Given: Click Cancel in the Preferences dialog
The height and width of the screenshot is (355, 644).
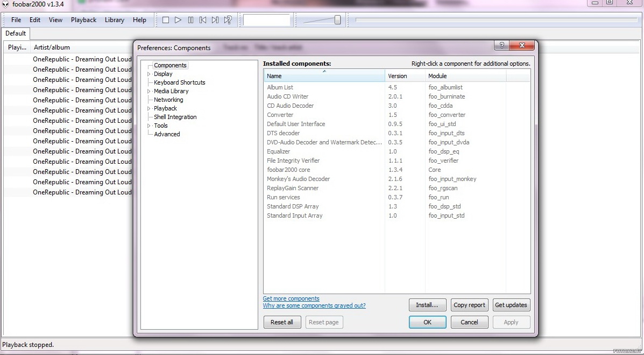Looking at the screenshot, I should 470,322.
